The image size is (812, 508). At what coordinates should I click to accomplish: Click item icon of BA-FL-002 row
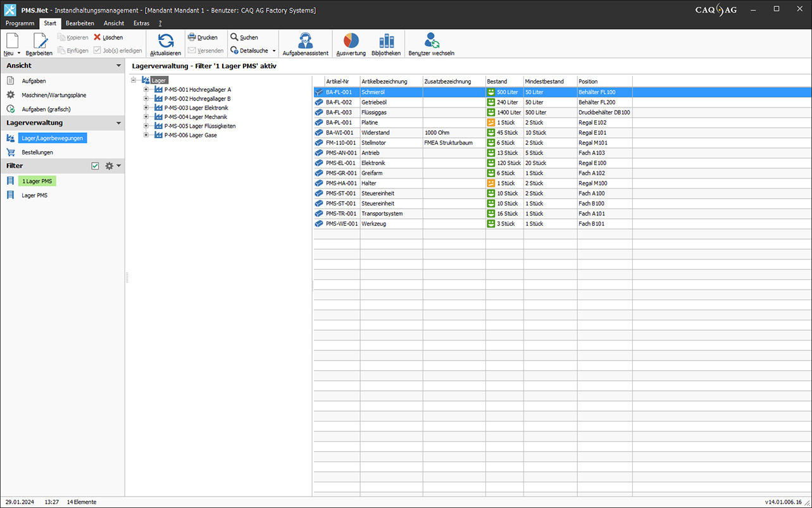[319, 102]
